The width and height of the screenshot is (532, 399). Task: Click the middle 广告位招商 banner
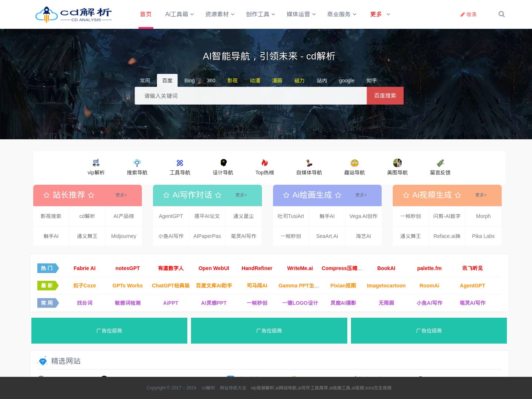click(269, 331)
